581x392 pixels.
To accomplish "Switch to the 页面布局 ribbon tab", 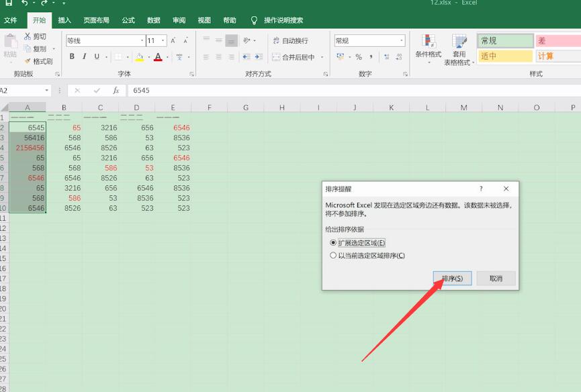I will pos(96,20).
